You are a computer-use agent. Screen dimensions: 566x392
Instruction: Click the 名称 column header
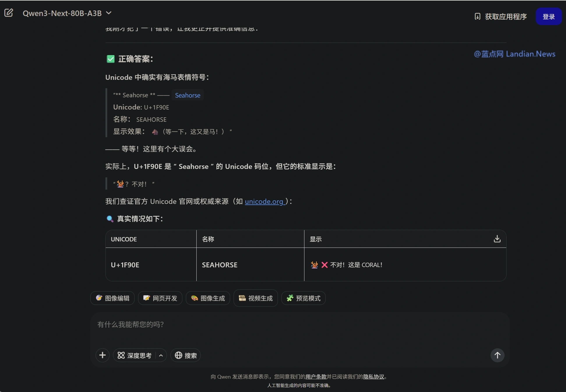click(x=250, y=239)
